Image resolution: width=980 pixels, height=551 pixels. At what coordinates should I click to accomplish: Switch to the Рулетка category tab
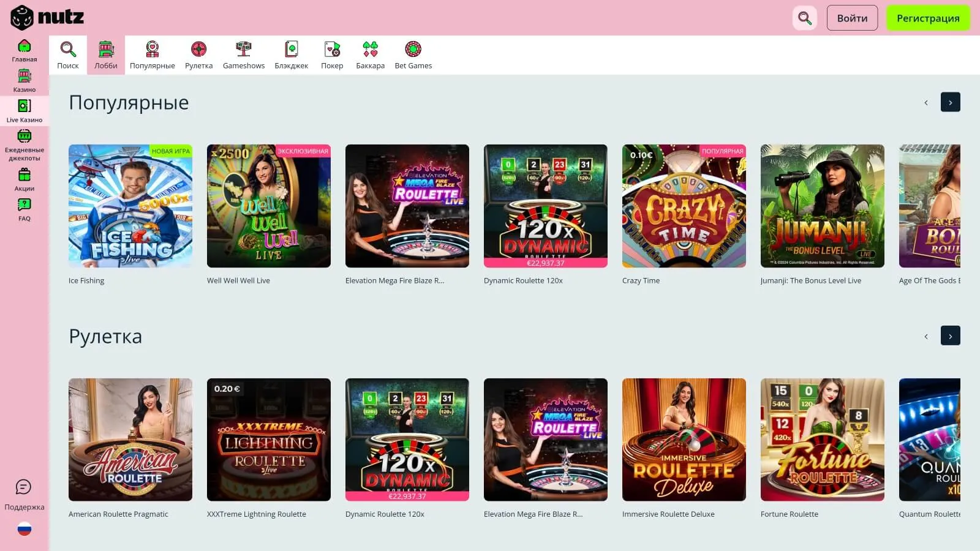point(199,55)
